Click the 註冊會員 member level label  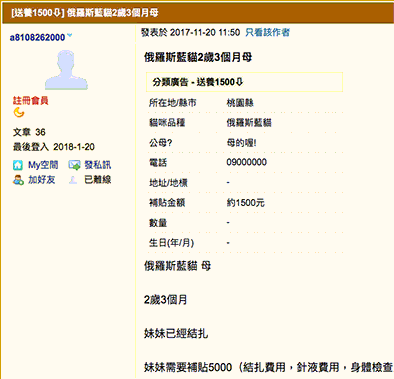pos(31,100)
